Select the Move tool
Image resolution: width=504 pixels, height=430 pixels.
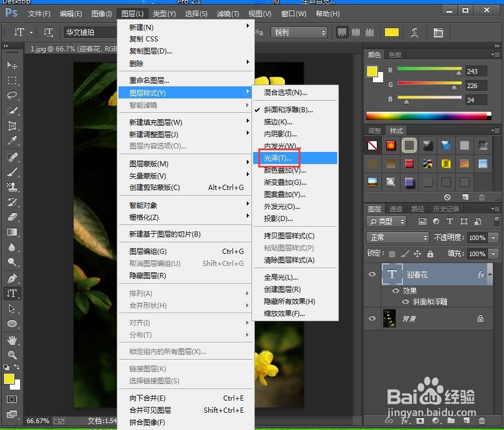click(12, 65)
